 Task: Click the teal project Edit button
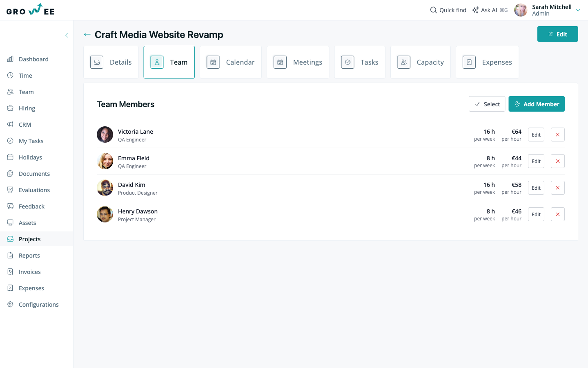click(x=558, y=34)
